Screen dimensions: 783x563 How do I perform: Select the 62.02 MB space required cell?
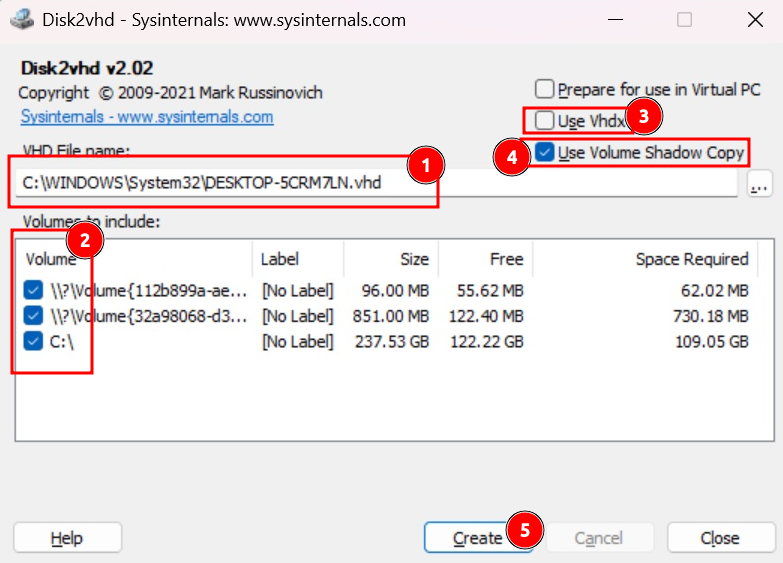tap(715, 290)
